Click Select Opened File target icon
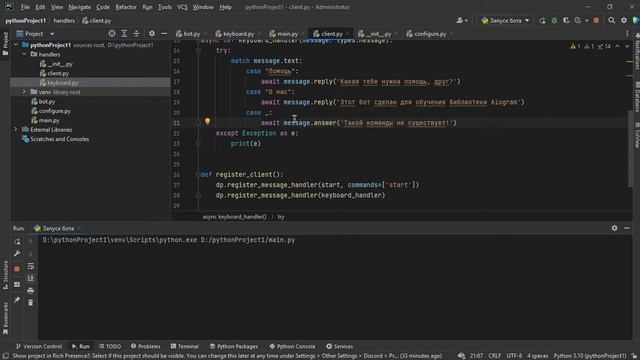The image size is (640, 360). pyautogui.click(x=111, y=34)
